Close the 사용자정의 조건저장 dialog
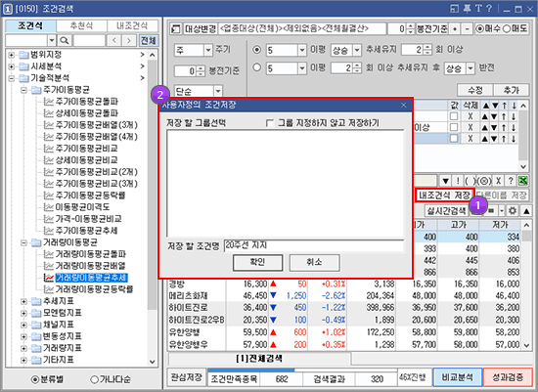This screenshot has width=538, height=392. 403,105
